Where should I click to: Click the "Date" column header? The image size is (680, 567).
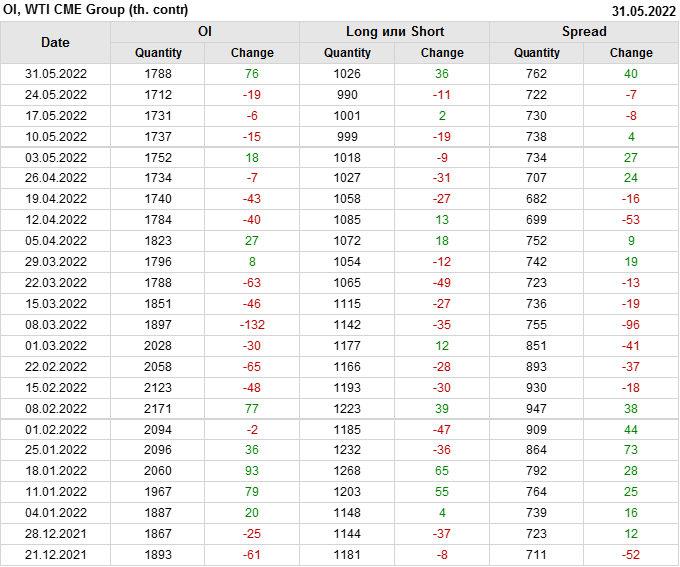pyautogui.click(x=55, y=42)
